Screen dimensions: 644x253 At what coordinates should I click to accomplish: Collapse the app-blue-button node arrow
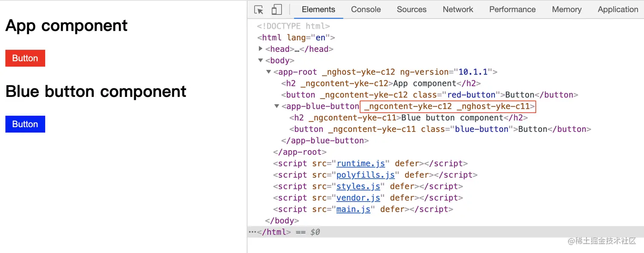(277, 106)
